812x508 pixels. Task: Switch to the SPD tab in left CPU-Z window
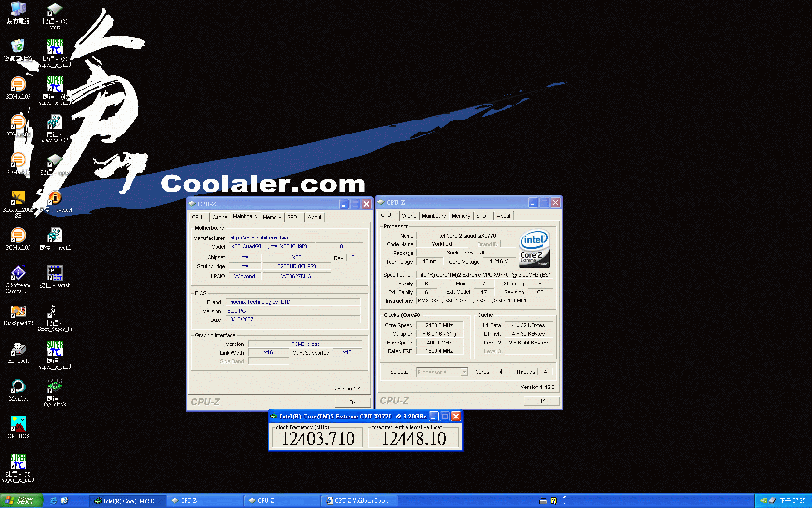pyautogui.click(x=292, y=217)
